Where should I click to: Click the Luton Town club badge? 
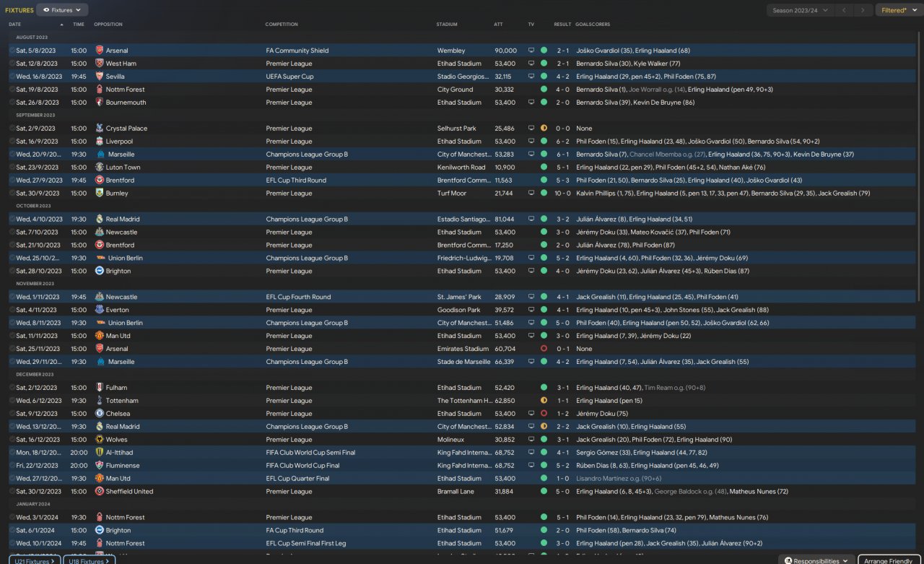point(100,168)
